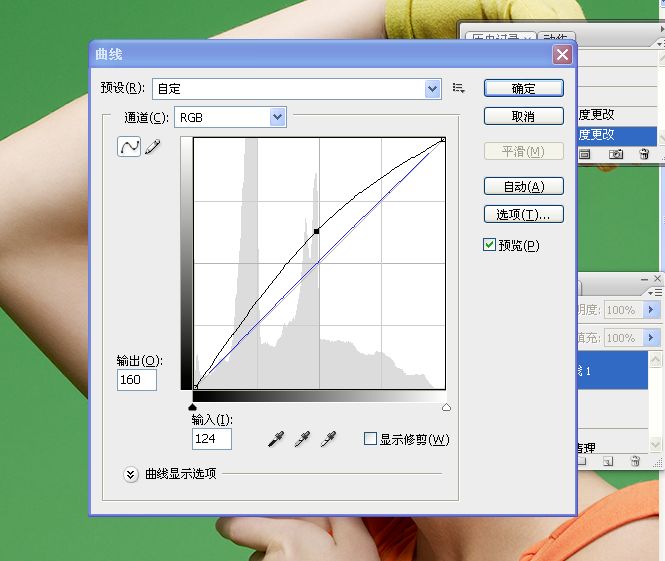
Task: Click the Layers panel scrollbar up arrow
Action: click(655, 360)
